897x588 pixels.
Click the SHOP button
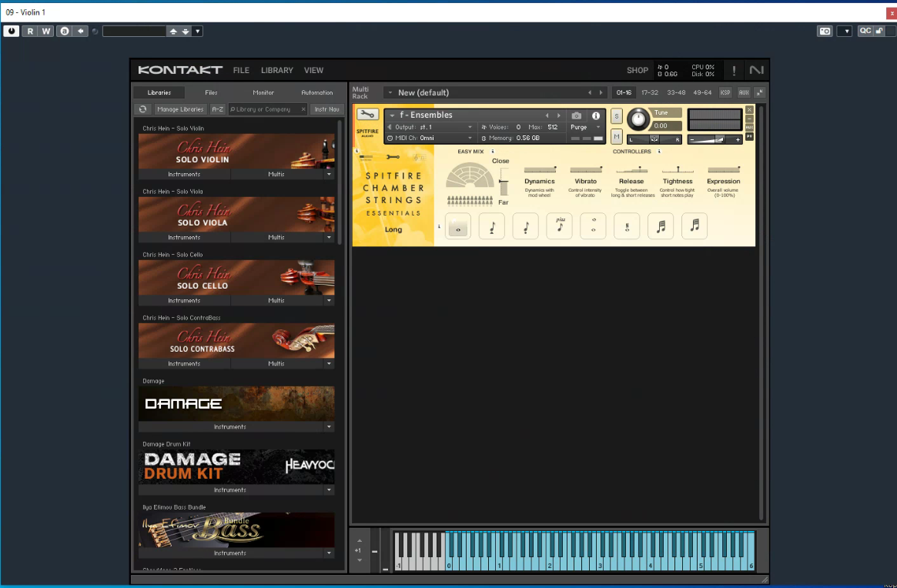pyautogui.click(x=637, y=70)
